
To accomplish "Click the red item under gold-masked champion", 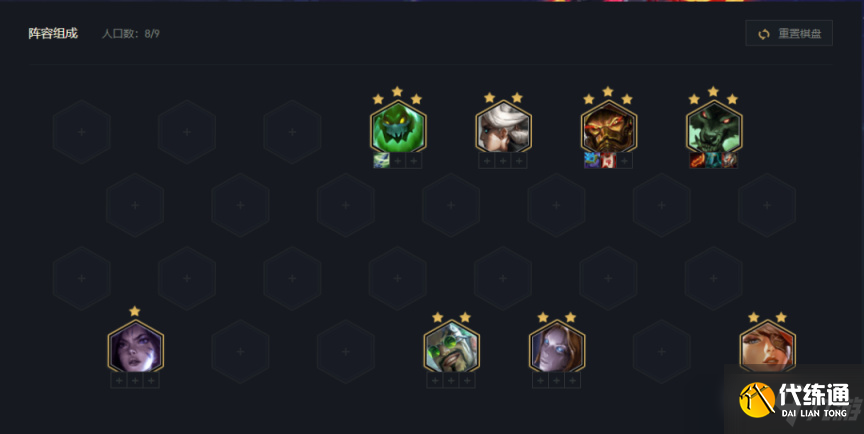I will click(608, 161).
